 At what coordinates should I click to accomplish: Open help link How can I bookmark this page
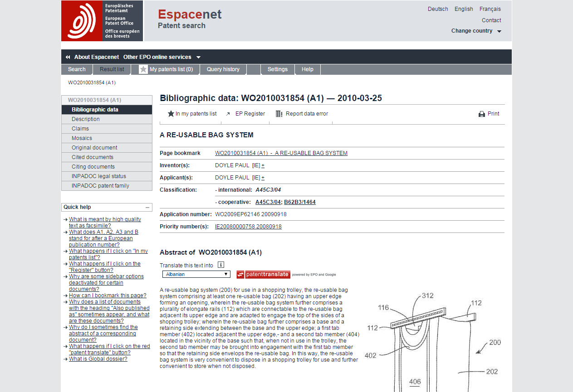point(108,295)
